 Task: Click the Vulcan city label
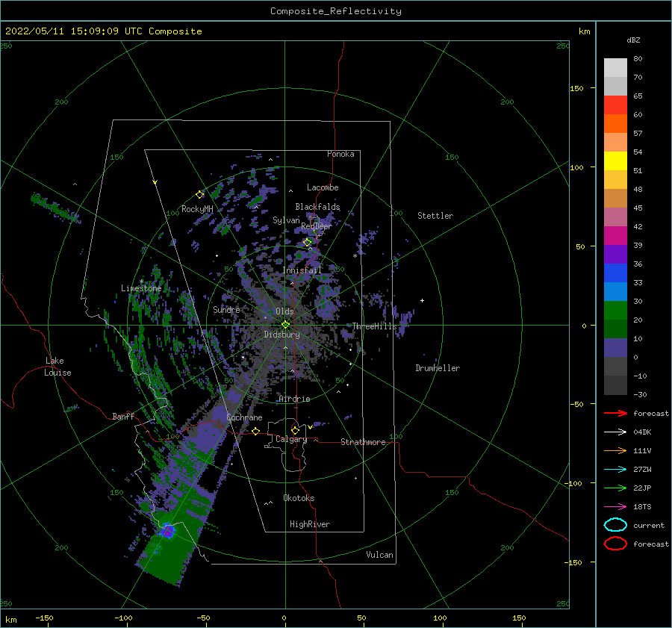380,555
